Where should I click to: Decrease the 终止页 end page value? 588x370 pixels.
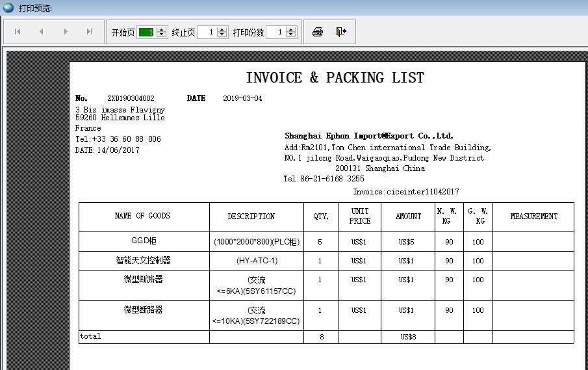coord(222,35)
